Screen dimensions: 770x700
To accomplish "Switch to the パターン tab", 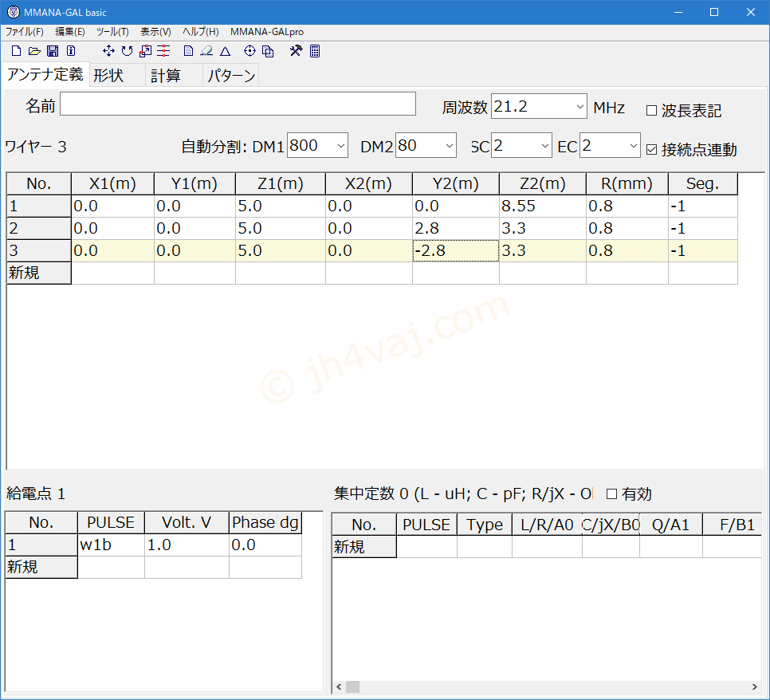I will coord(231,76).
